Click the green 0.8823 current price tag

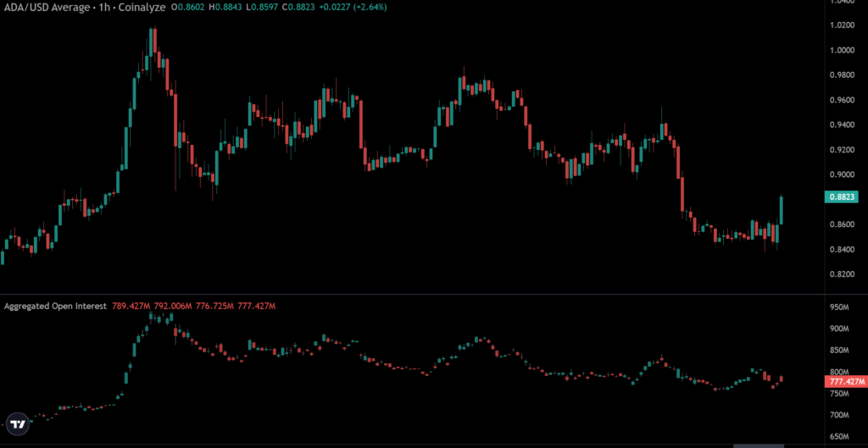842,196
